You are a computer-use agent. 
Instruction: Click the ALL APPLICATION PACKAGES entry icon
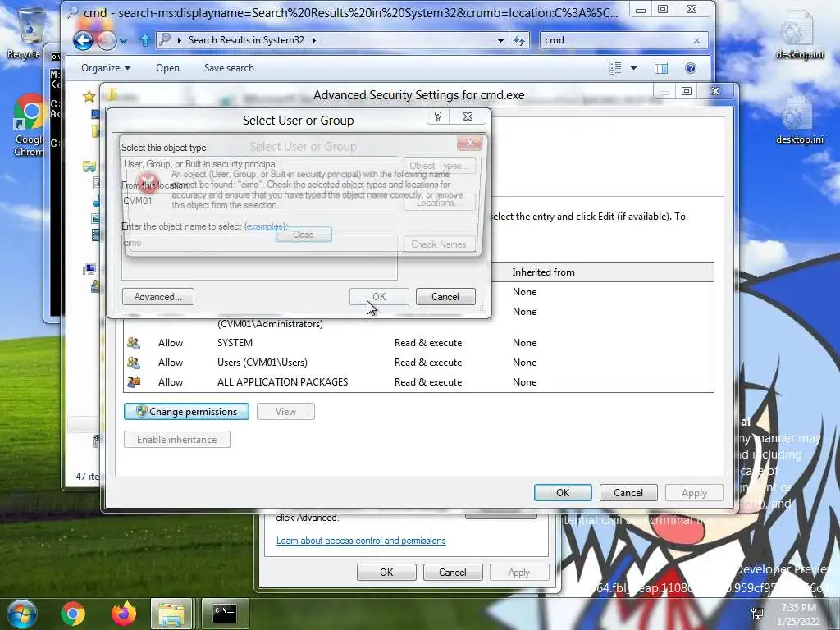[x=134, y=382]
